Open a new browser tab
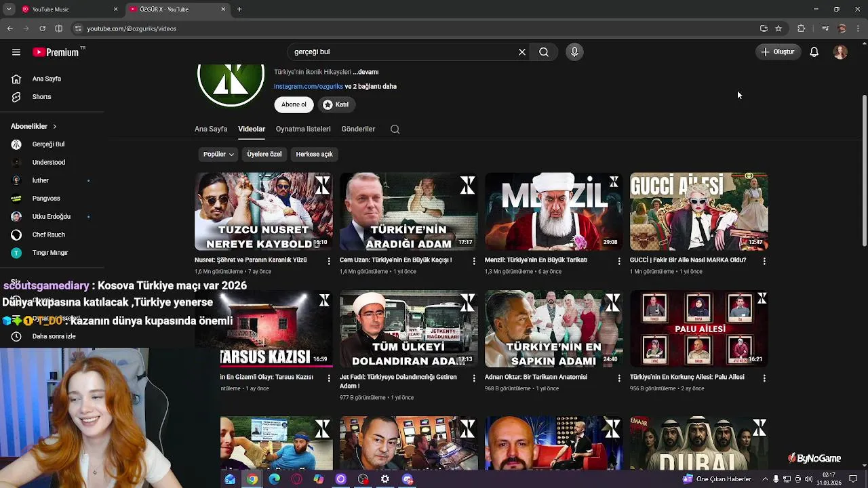868x488 pixels. click(x=239, y=9)
